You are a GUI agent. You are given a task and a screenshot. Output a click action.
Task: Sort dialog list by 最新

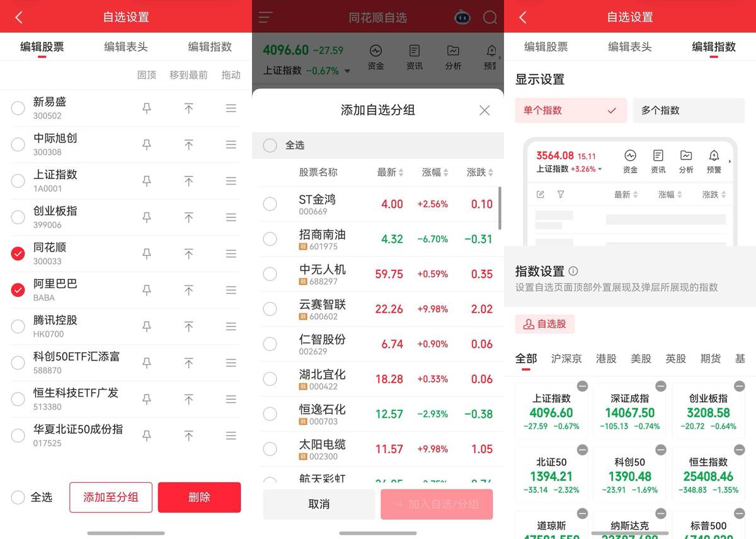click(390, 172)
